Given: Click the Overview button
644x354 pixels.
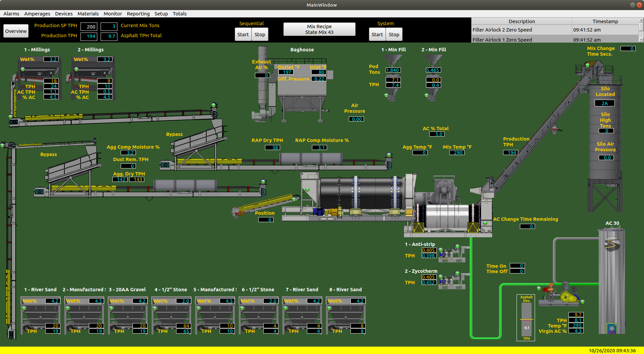Looking at the screenshot, I should point(16,31).
